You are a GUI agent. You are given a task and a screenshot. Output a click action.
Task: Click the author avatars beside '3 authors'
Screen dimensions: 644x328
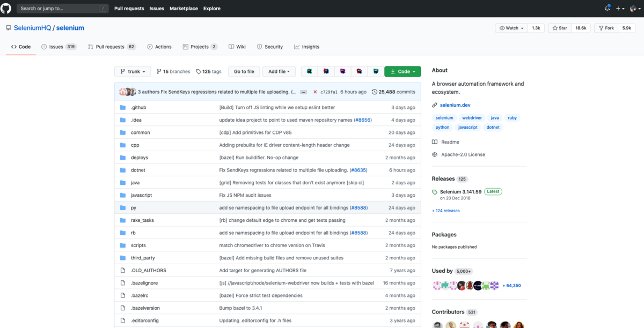click(127, 92)
